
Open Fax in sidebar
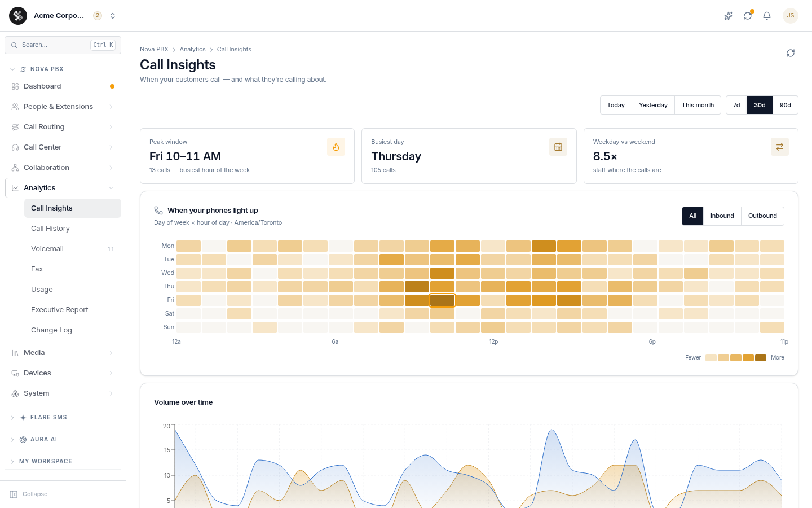[73, 269]
